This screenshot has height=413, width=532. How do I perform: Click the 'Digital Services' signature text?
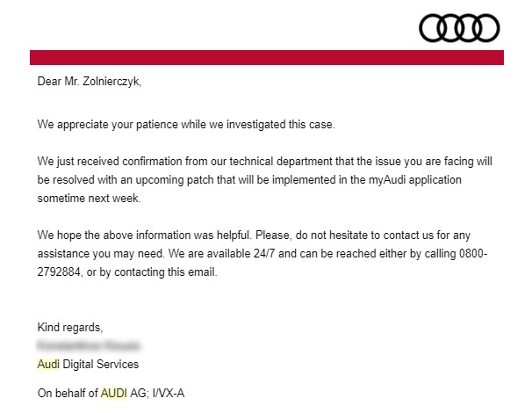pos(101,364)
